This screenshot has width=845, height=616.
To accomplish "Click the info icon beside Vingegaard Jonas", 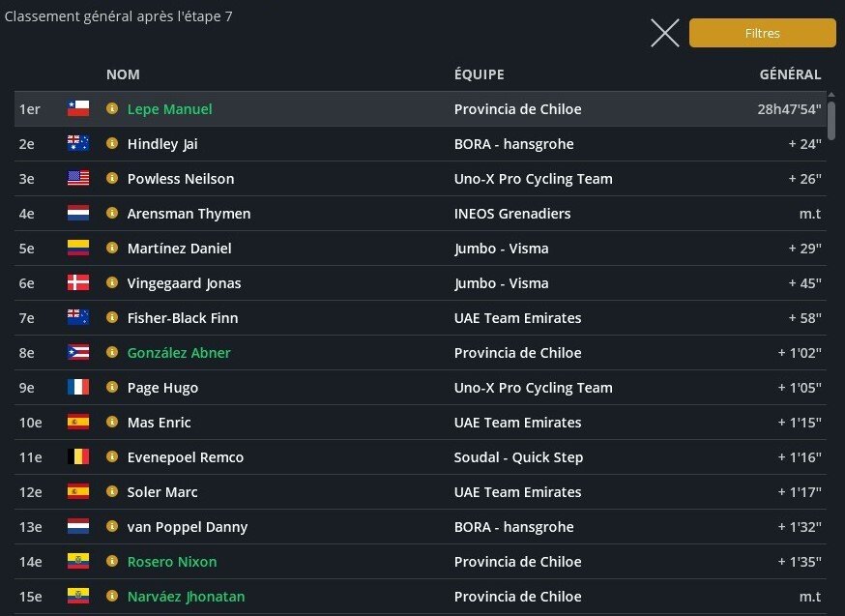I will (x=112, y=283).
